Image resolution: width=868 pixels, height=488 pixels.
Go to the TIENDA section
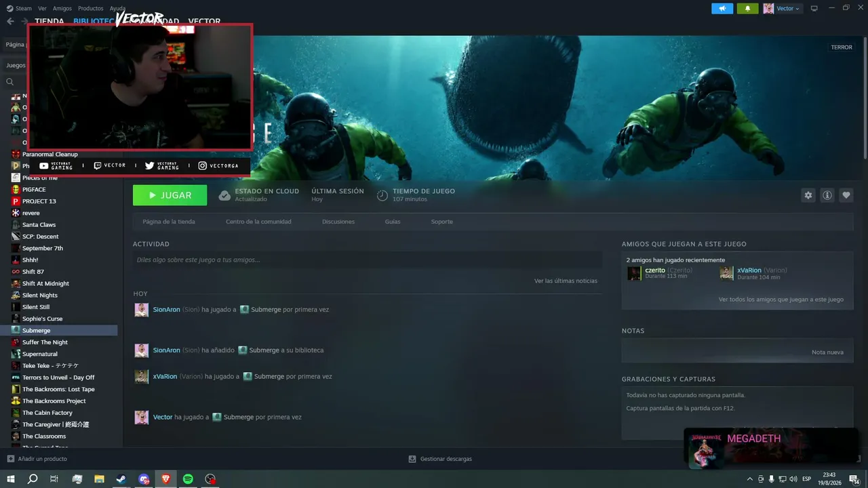click(x=50, y=21)
